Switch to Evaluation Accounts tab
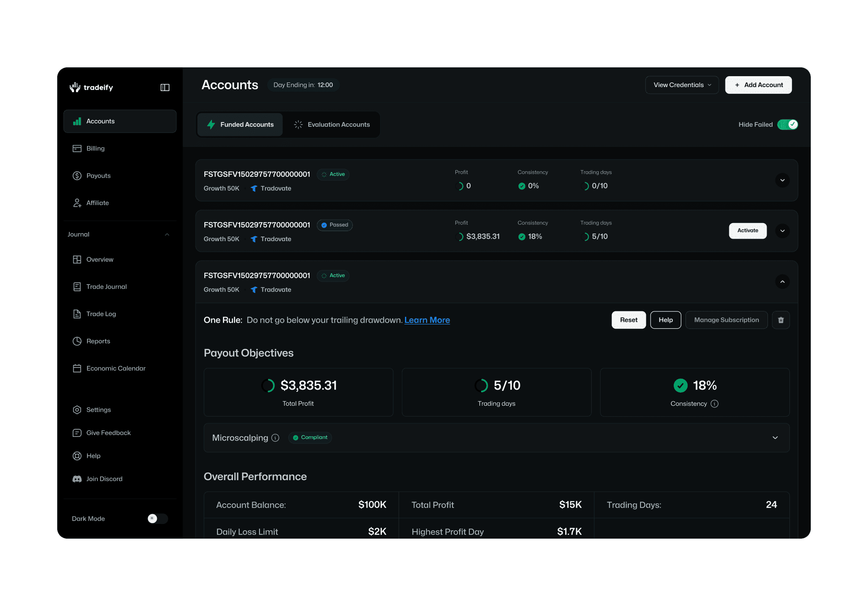This screenshot has width=868, height=606. pos(332,125)
